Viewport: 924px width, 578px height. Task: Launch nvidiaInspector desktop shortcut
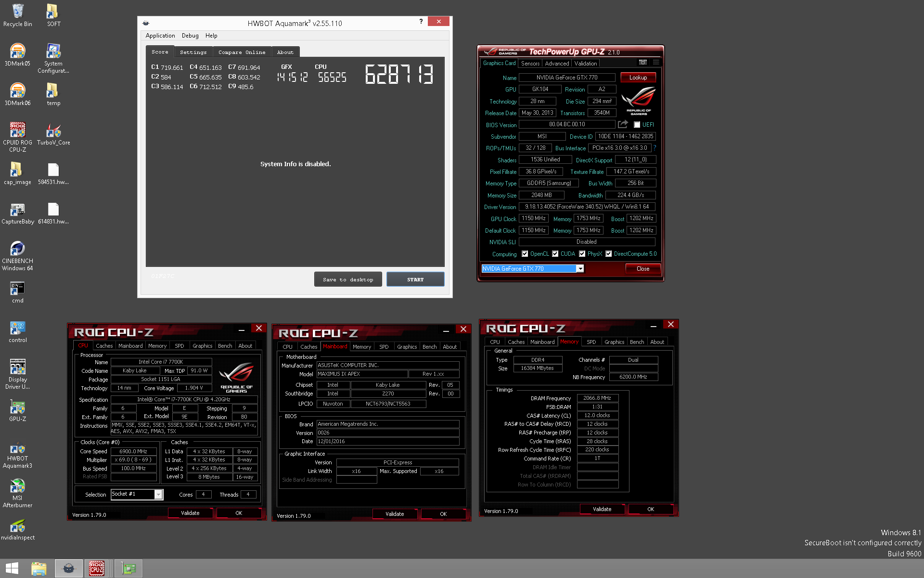point(18,529)
